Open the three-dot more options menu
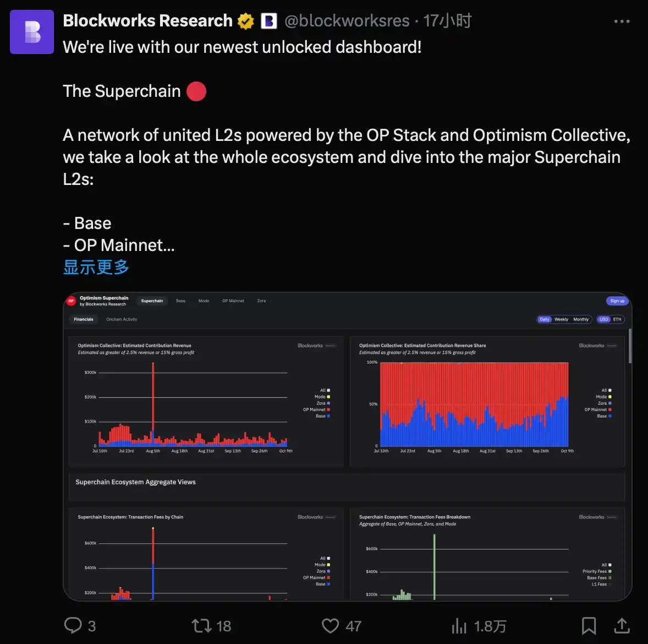648x644 pixels. point(622,21)
